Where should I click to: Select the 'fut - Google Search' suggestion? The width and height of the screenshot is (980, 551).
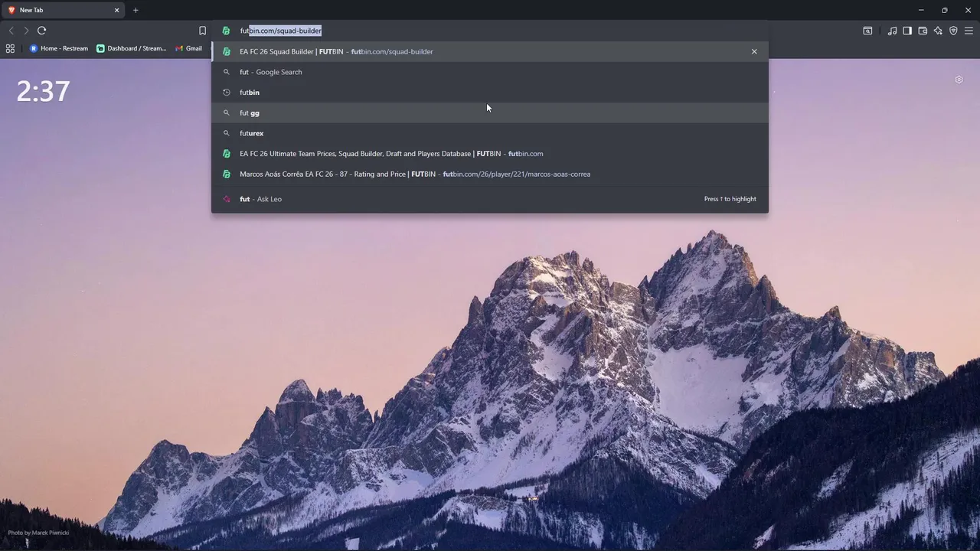[x=490, y=72]
